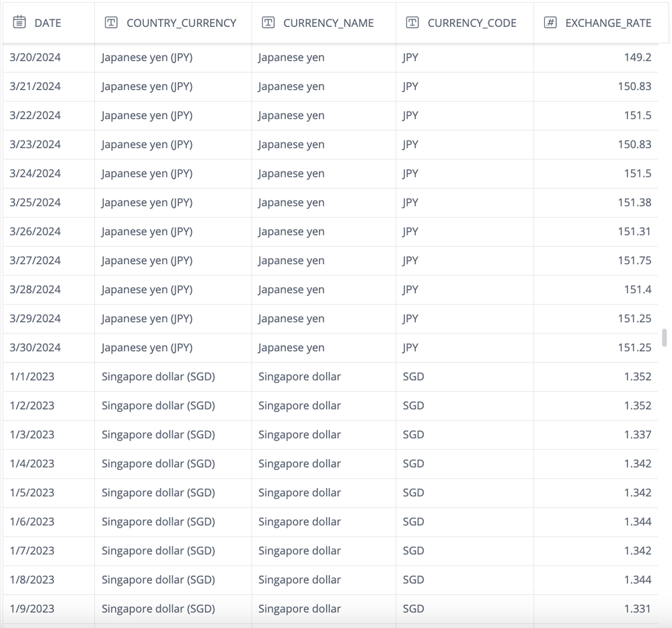Click the 149.2 exchange rate cell
Viewport: 672px width, 628px height.
tap(637, 58)
